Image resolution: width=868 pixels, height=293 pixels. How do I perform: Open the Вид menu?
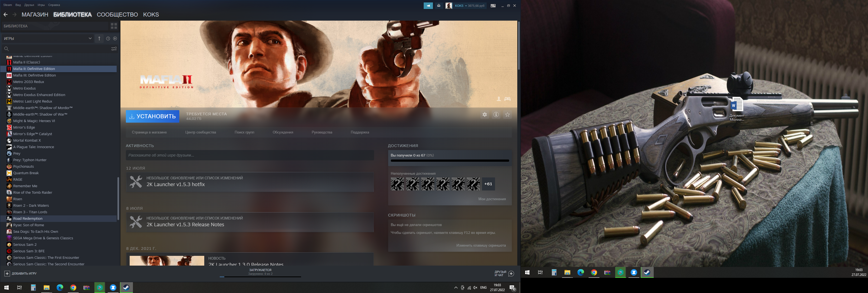click(18, 5)
